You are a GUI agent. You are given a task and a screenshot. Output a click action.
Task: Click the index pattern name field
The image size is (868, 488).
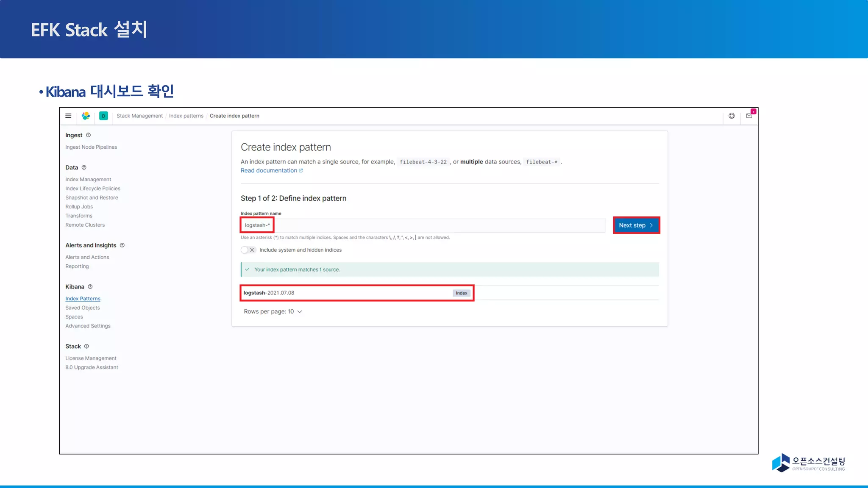(424, 225)
